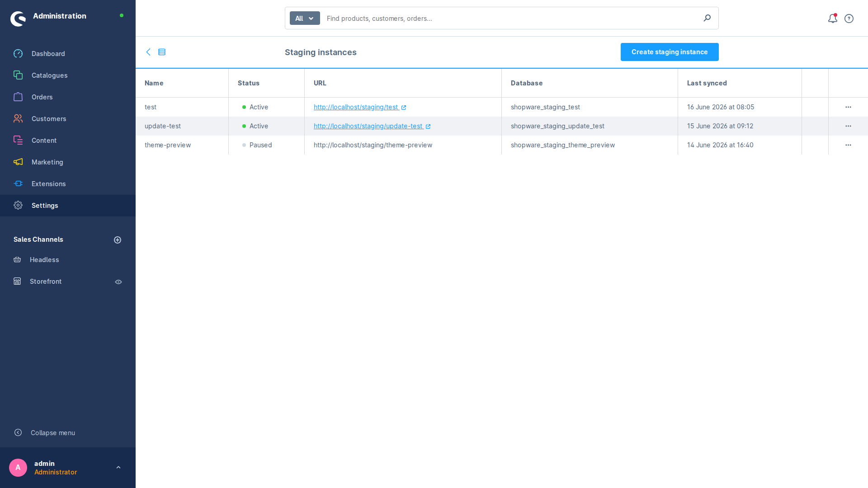Image resolution: width=868 pixels, height=488 pixels.
Task: Click the theme-preview URL text
Action: 373,145
